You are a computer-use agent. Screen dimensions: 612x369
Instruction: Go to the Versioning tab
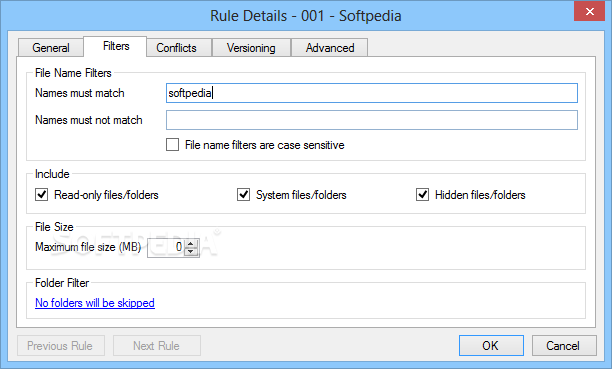tap(251, 48)
